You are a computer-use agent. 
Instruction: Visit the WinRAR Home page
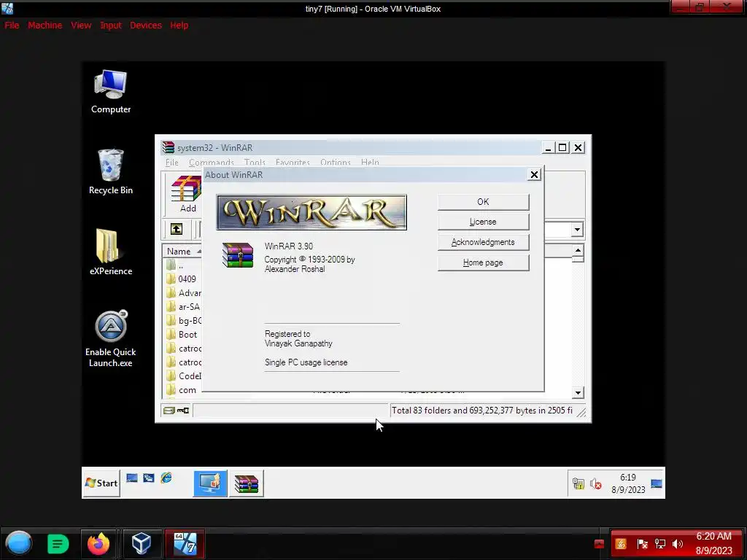483,262
